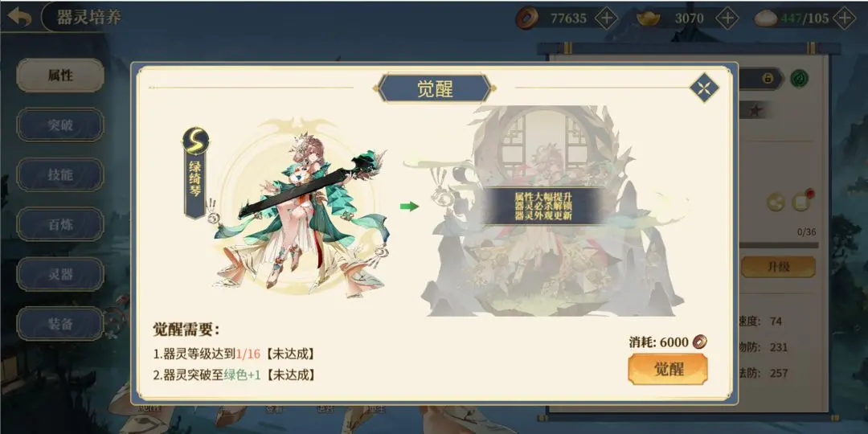The width and height of the screenshot is (868, 434).
Task: Click the S rank badge icon
Action: pos(195,141)
